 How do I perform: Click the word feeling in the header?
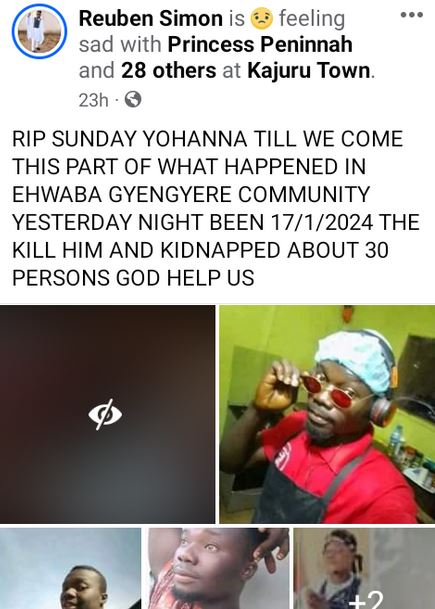click(x=311, y=19)
